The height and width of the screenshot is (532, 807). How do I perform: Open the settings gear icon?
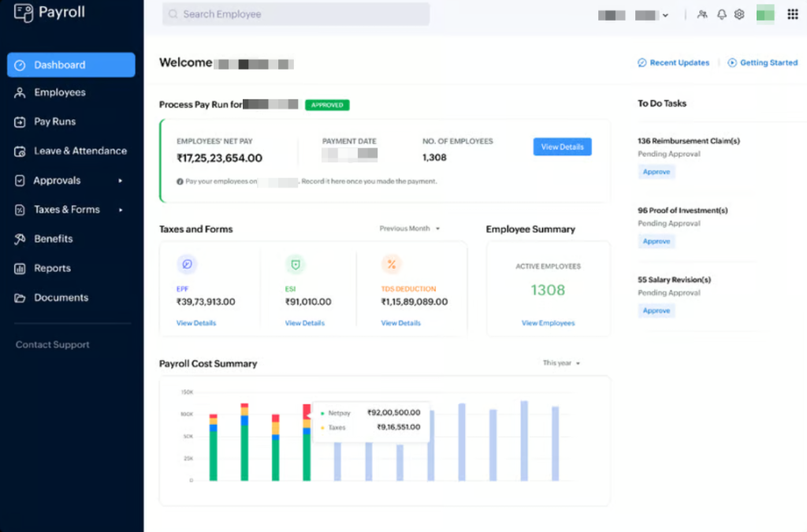point(739,14)
